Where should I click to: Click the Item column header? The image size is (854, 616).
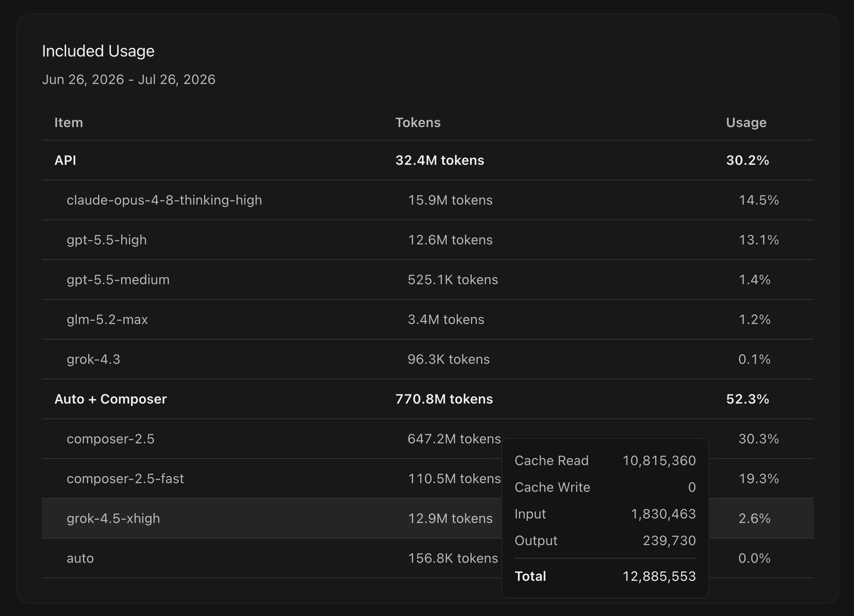click(69, 123)
